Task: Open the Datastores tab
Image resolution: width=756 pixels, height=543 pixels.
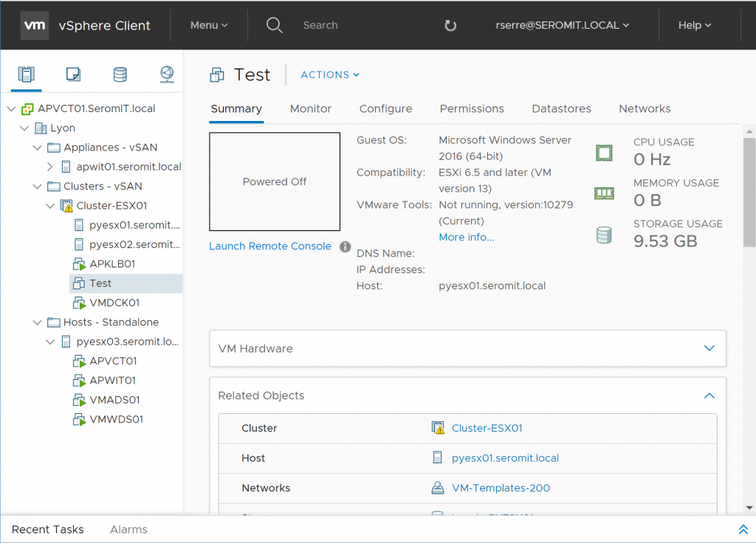Action: [561, 108]
